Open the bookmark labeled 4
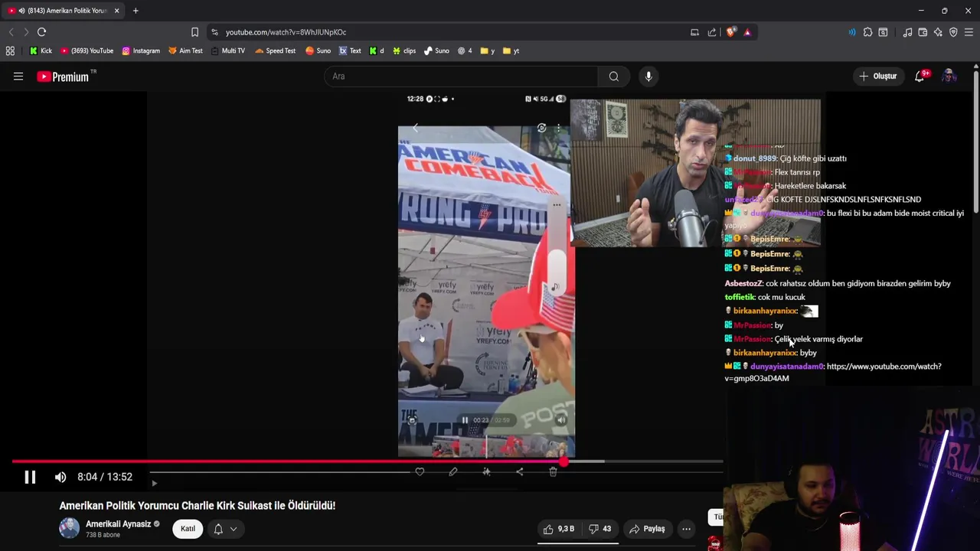The image size is (980, 551). pos(465,51)
